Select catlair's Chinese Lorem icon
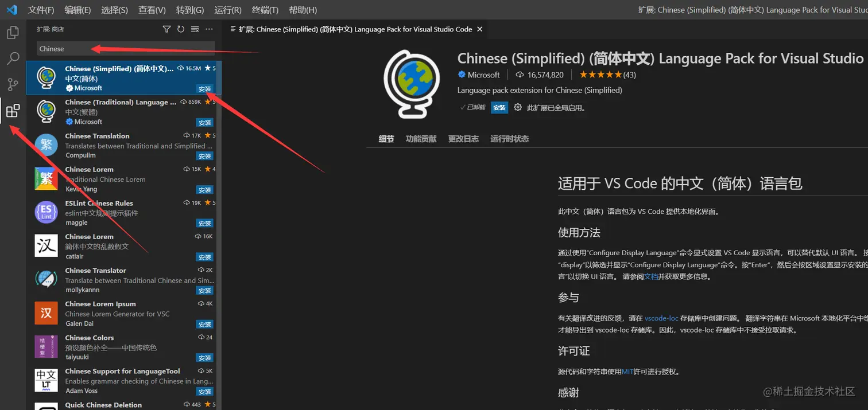 pos(46,246)
